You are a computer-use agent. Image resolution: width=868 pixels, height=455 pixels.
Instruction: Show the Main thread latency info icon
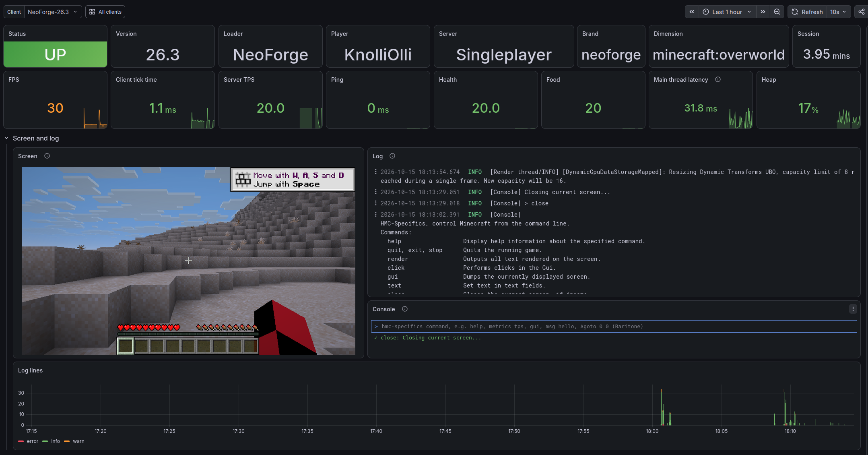pyautogui.click(x=718, y=80)
